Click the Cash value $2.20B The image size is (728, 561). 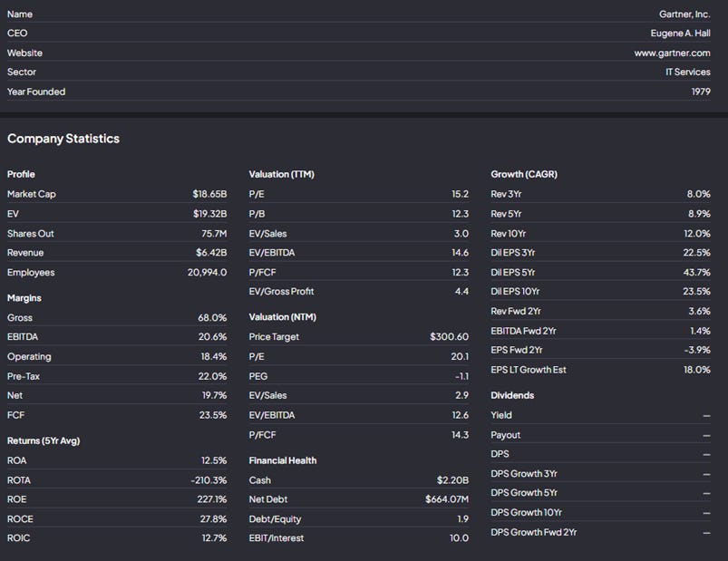pyautogui.click(x=452, y=480)
